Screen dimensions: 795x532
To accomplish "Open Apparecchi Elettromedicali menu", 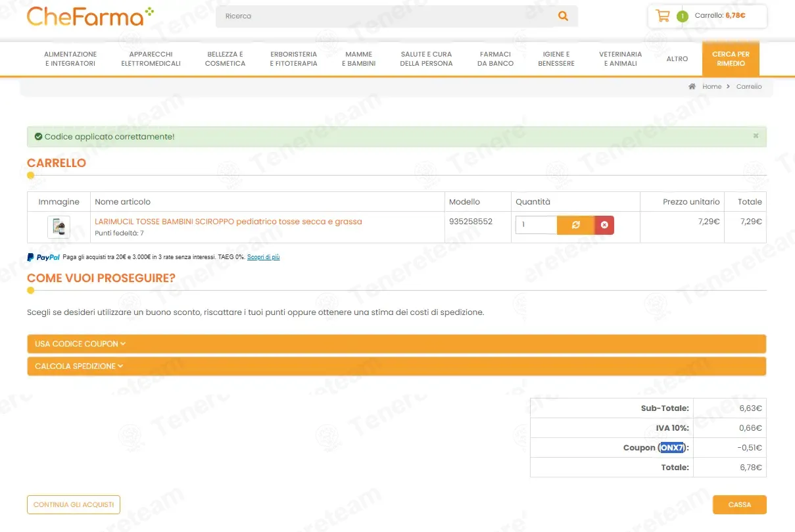I will tap(151, 59).
